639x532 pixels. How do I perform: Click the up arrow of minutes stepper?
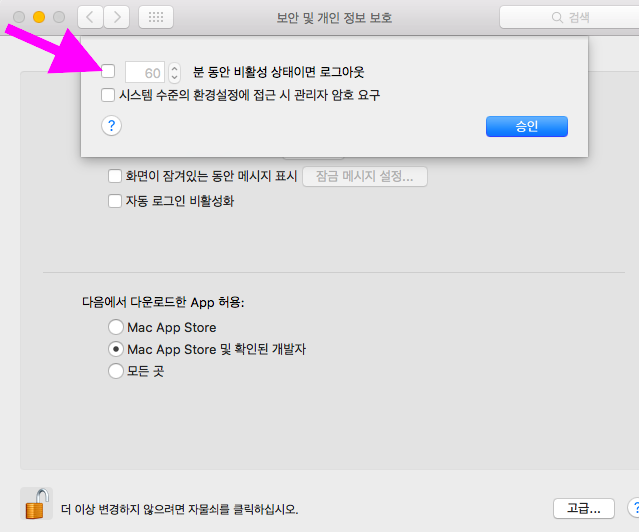(x=175, y=67)
